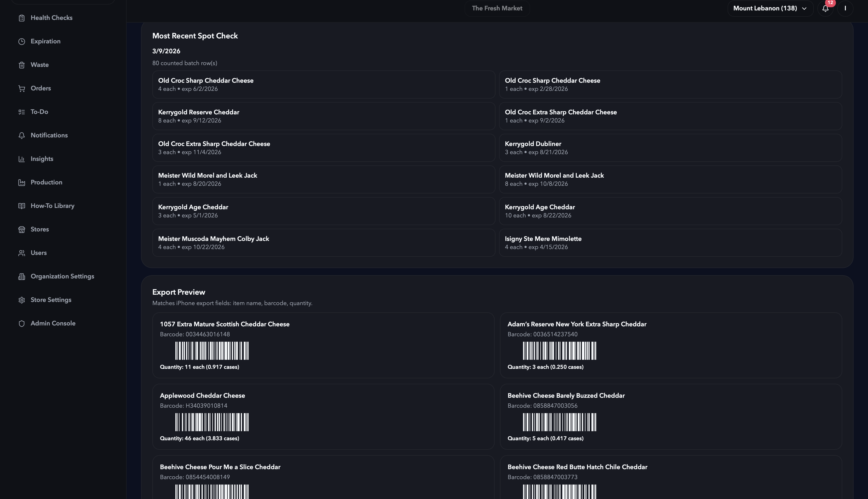Open the How-To Library
Image resolution: width=868 pixels, height=499 pixels.
[x=52, y=206]
